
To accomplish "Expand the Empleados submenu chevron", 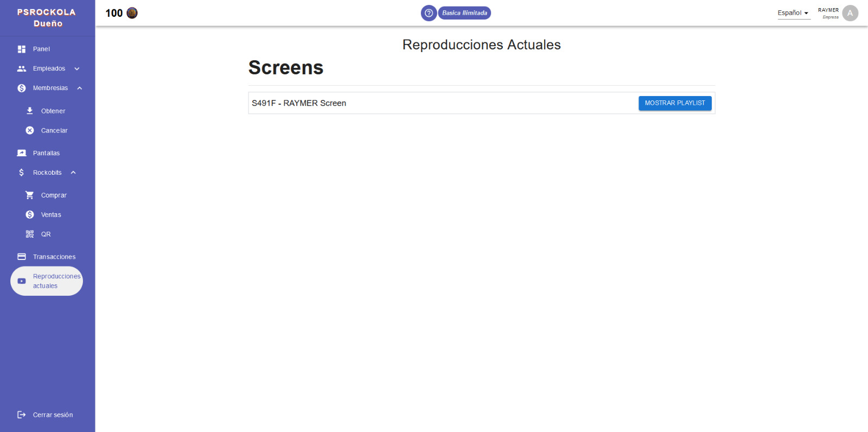I will (77, 68).
